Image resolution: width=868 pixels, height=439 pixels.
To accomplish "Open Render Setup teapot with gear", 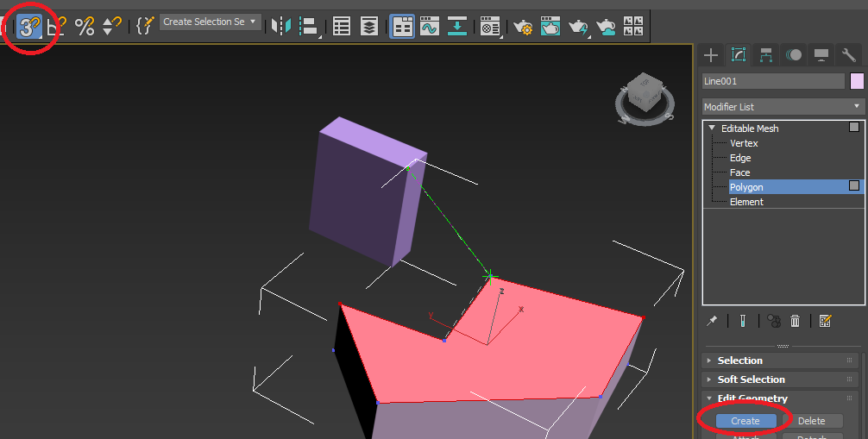I will pos(523,27).
